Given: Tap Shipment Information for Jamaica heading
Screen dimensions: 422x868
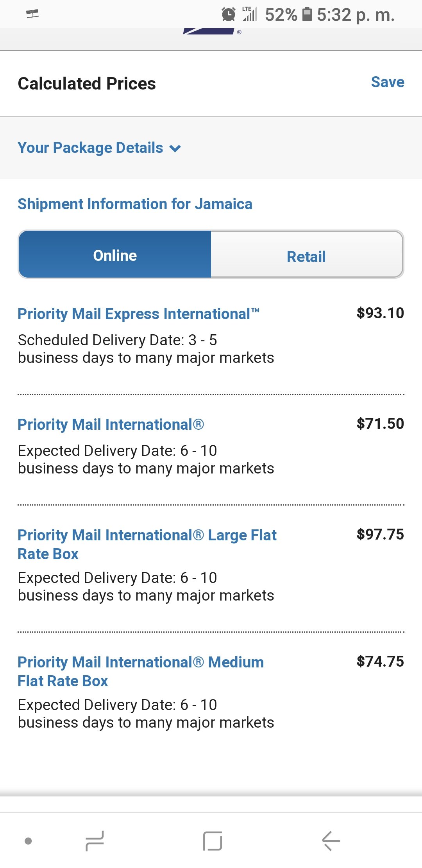Looking at the screenshot, I should pyautogui.click(x=135, y=204).
